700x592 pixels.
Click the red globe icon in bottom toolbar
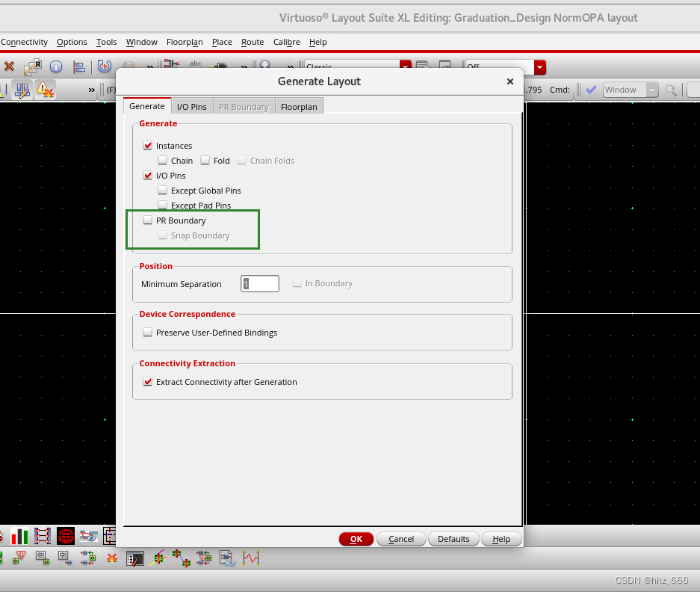click(66, 536)
